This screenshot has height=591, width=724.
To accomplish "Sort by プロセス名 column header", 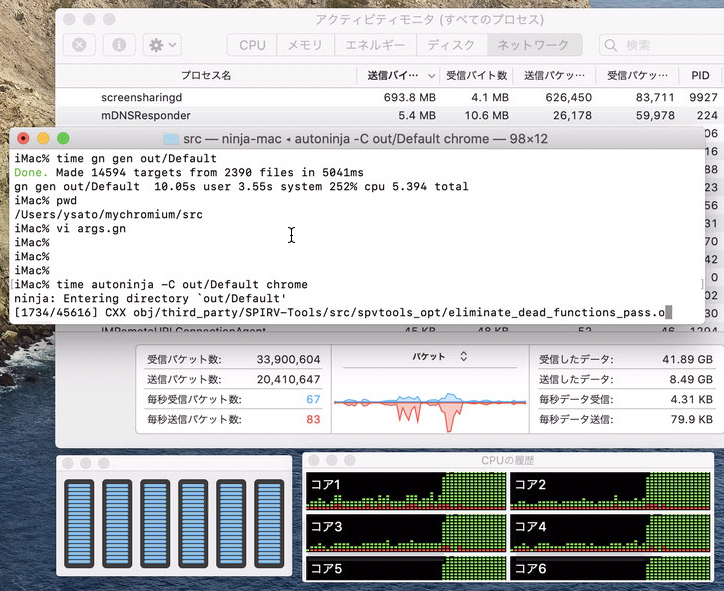I will click(x=206, y=75).
